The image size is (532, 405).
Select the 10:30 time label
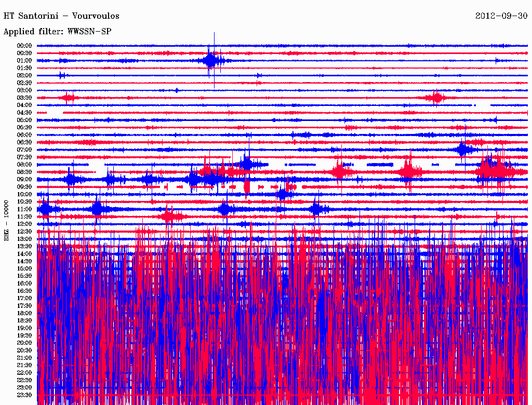[24, 202]
